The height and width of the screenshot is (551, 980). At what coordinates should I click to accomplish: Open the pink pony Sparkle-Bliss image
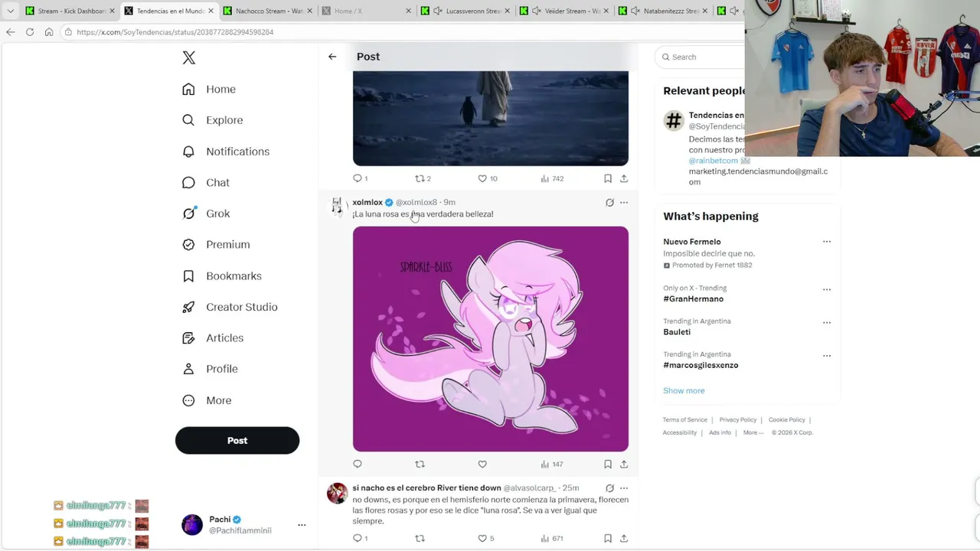point(491,339)
